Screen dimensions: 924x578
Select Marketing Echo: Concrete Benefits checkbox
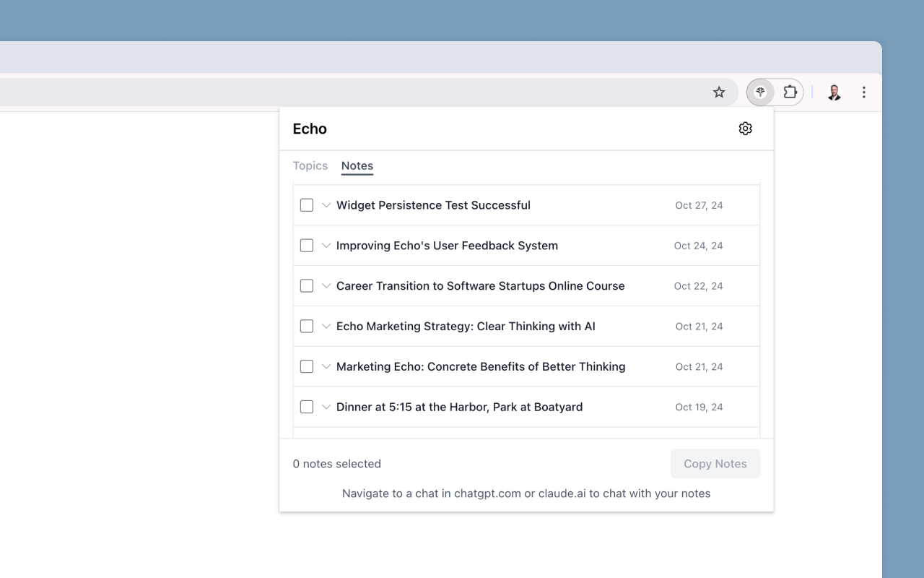coord(307,367)
